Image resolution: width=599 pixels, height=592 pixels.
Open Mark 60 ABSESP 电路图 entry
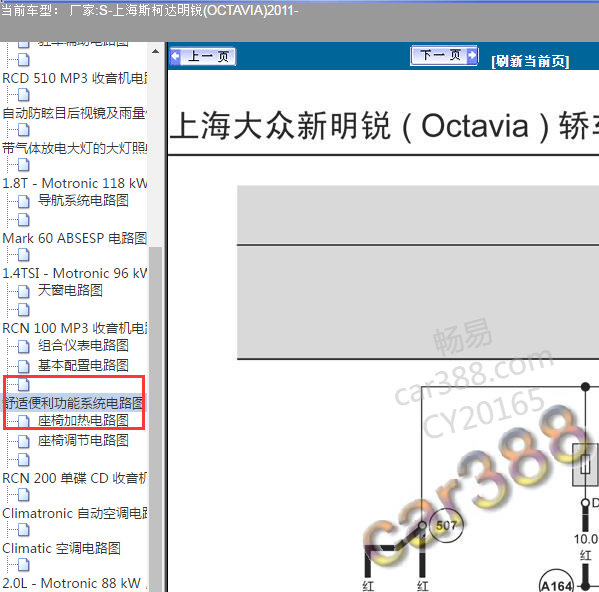[x=75, y=238]
